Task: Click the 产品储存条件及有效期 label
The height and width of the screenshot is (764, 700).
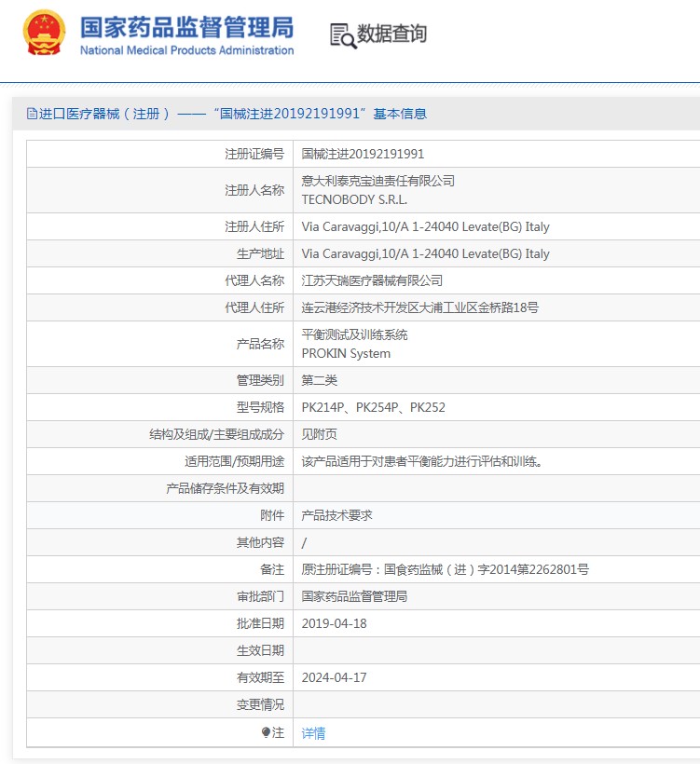Action: [x=226, y=488]
